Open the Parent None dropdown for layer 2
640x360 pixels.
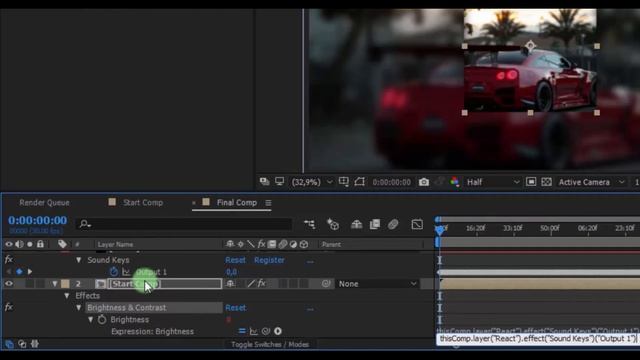(378, 284)
